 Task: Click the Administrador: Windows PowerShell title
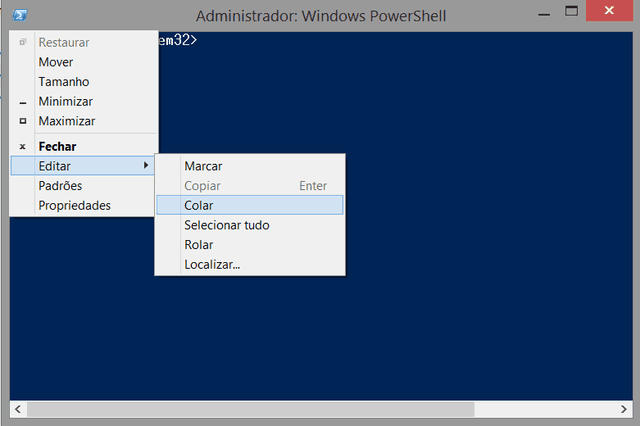point(321,16)
